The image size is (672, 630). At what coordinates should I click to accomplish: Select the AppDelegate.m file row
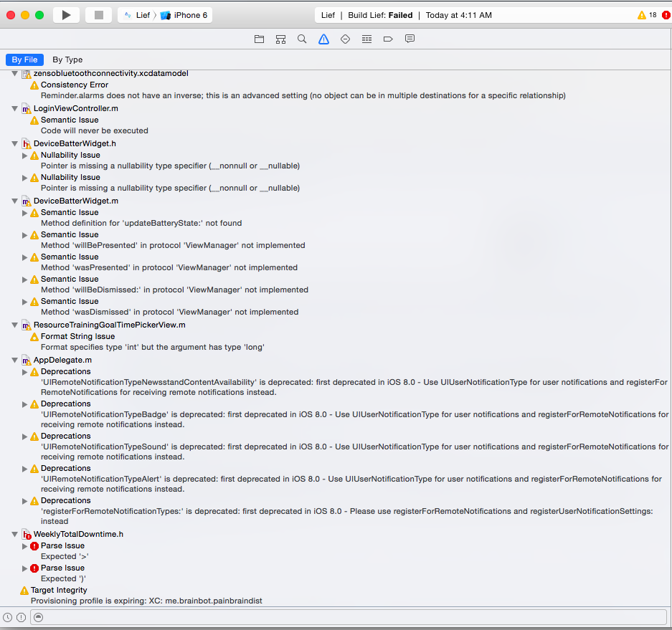(x=62, y=360)
